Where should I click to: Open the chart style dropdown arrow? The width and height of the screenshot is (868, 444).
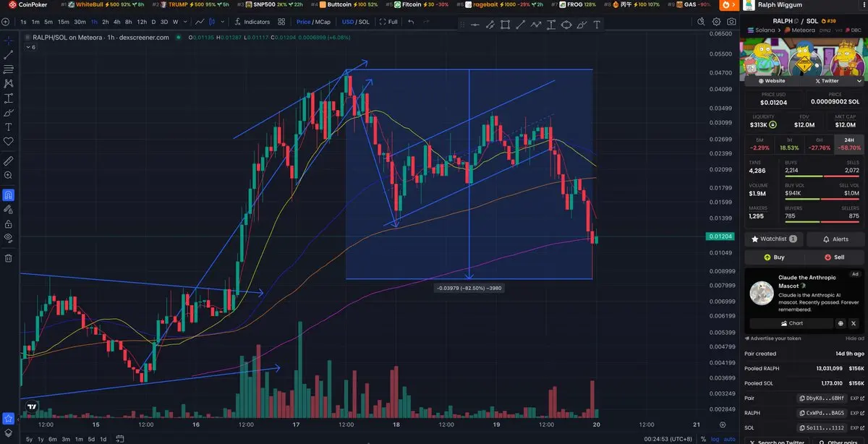(222, 22)
